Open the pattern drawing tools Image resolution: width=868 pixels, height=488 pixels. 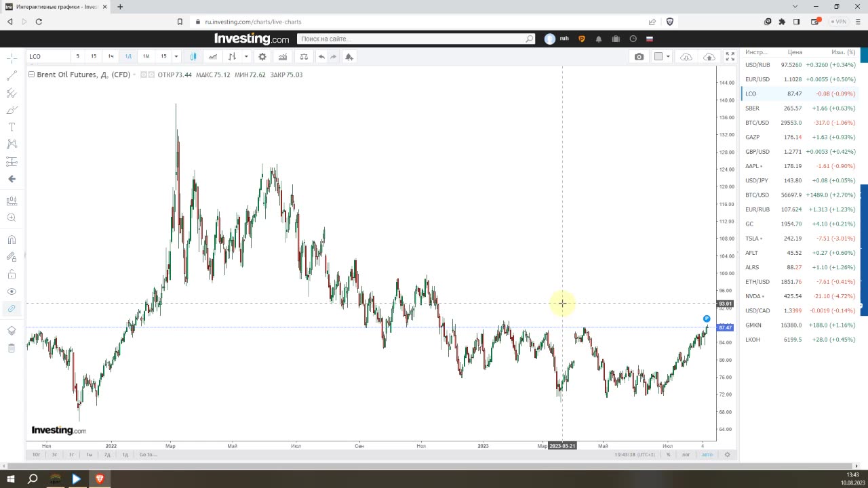click(12, 144)
